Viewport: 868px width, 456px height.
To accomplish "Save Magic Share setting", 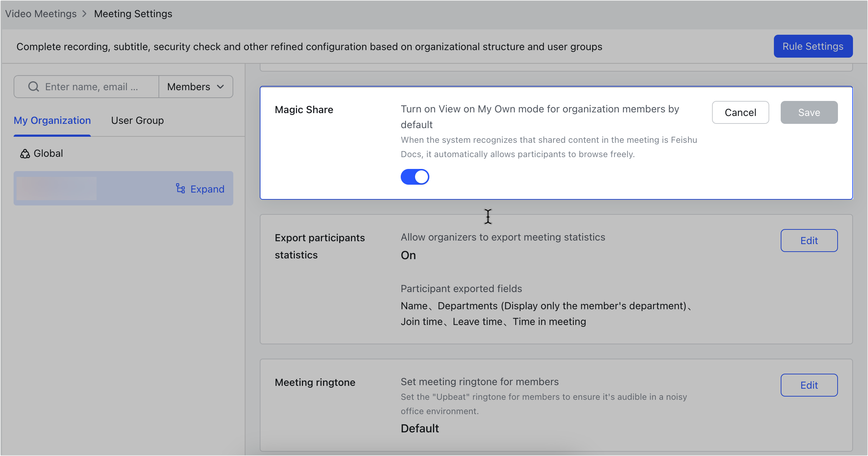I will click(809, 112).
